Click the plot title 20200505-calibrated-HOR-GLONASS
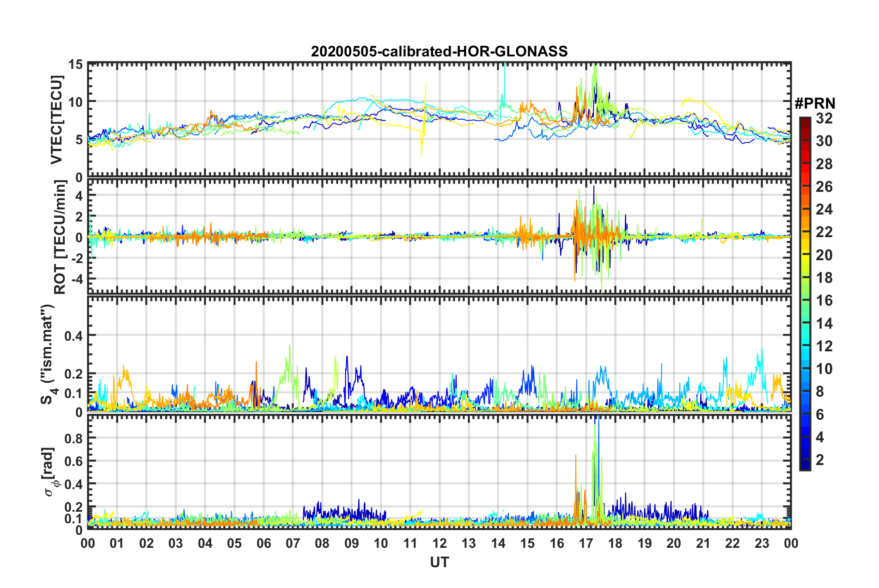 point(439,51)
